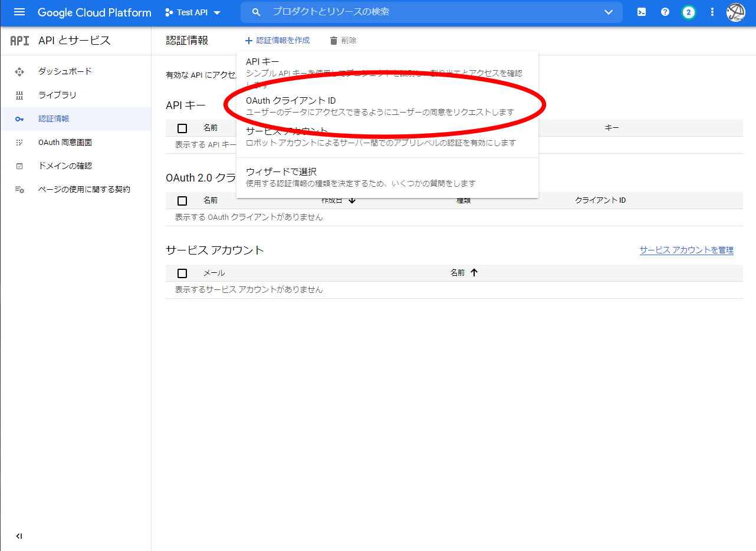
Task: Click 表示する OAuth クライアントがありません text
Action: coord(249,217)
